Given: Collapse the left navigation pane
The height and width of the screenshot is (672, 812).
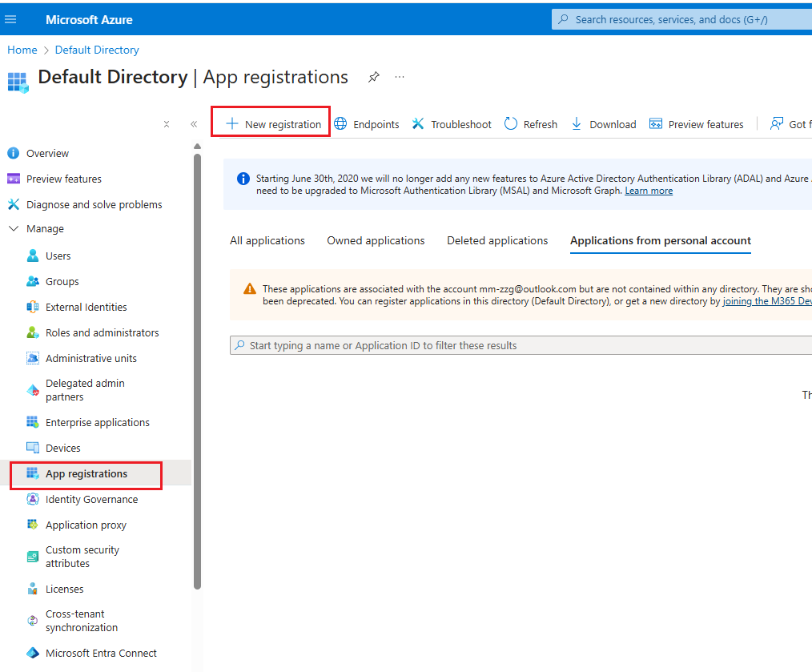Looking at the screenshot, I should [x=194, y=124].
